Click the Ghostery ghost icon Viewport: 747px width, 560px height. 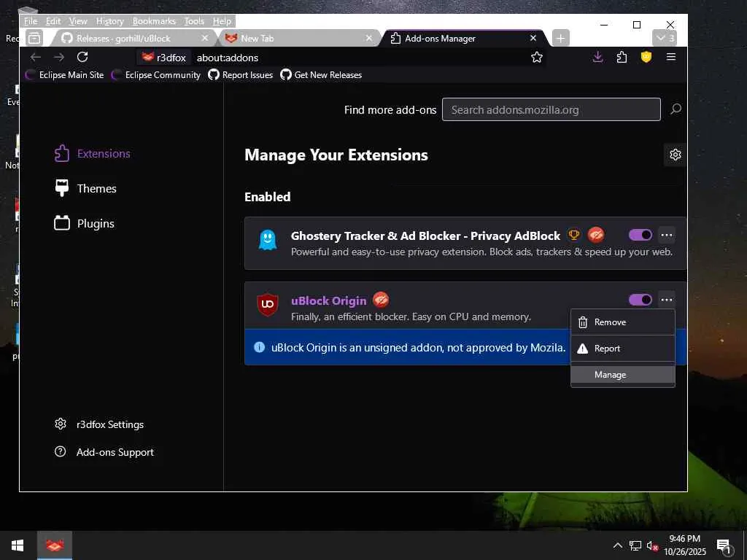point(267,239)
